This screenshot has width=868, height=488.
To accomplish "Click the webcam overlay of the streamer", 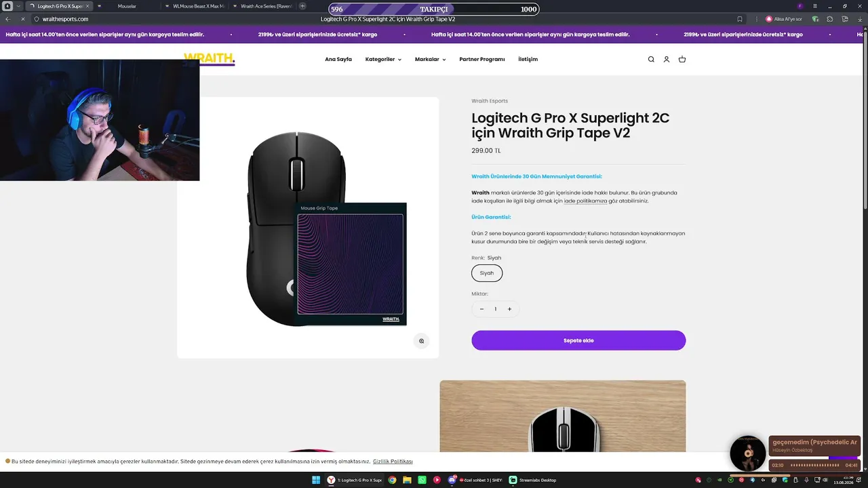I will pos(100,120).
